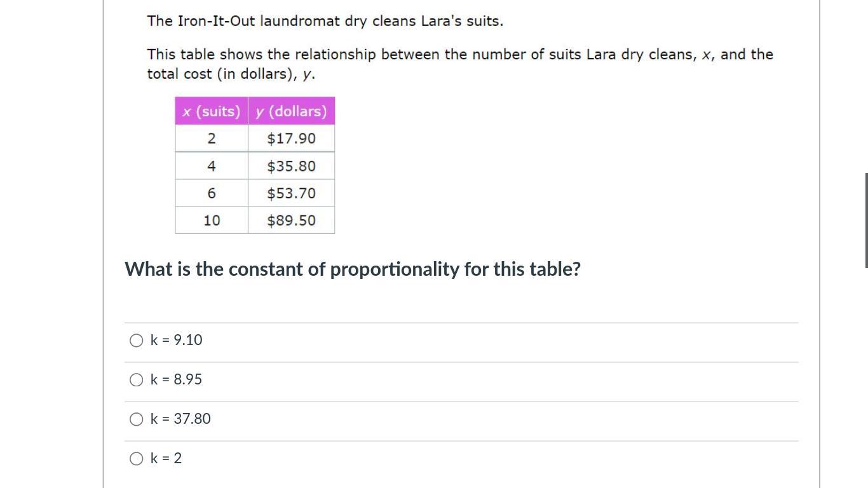The height and width of the screenshot is (488, 868).
Task: Click the cell showing 10 suits
Action: (212, 220)
